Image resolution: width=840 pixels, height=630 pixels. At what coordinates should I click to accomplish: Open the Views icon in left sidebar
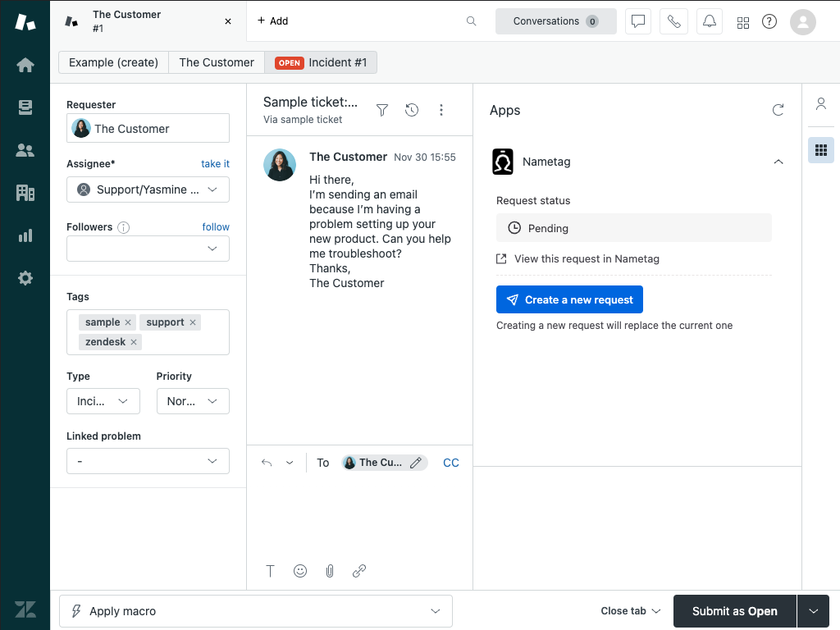(x=25, y=107)
